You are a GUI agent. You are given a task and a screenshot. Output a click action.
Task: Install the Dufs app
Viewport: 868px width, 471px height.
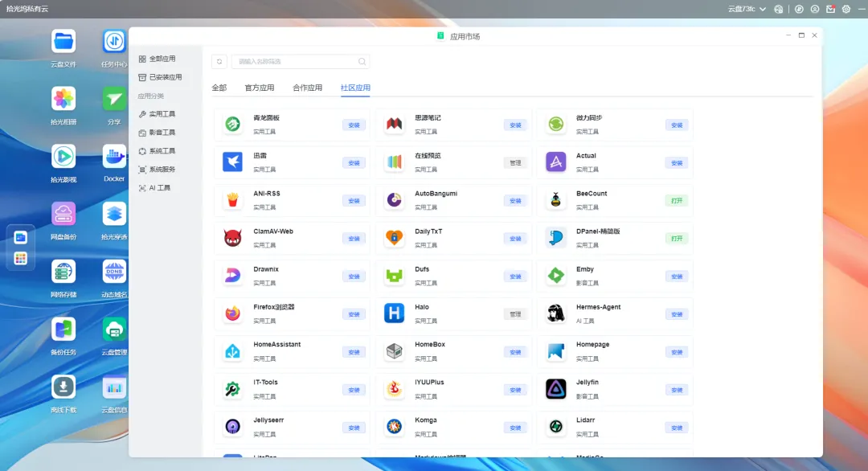pyautogui.click(x=515, y=276)
